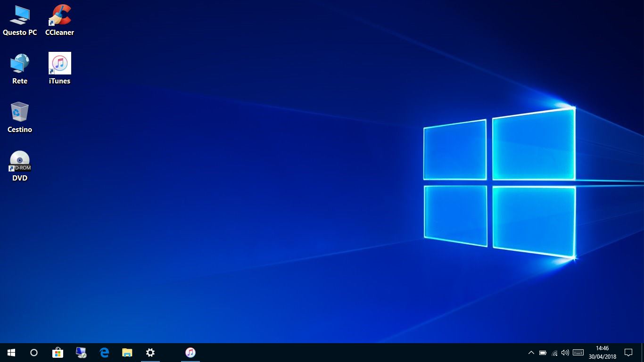The image size is (644, 362).
Task: Open the volume control in tray
Action: [565, 353]
